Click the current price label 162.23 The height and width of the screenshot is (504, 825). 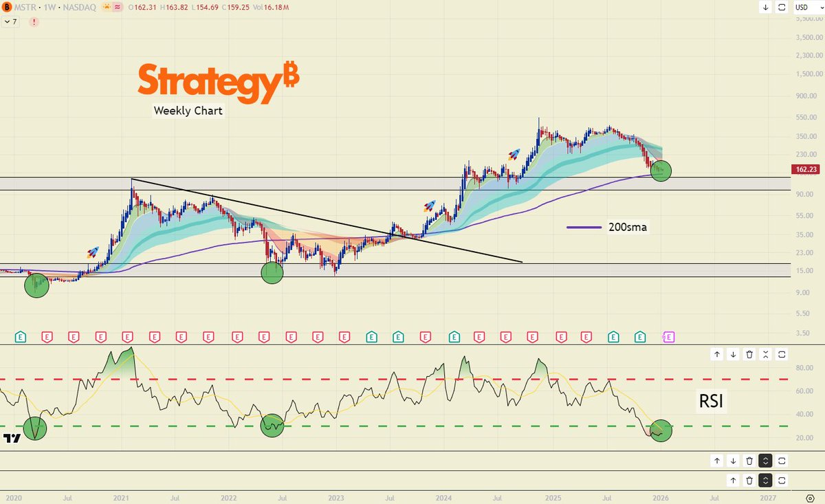coord(806,168)
